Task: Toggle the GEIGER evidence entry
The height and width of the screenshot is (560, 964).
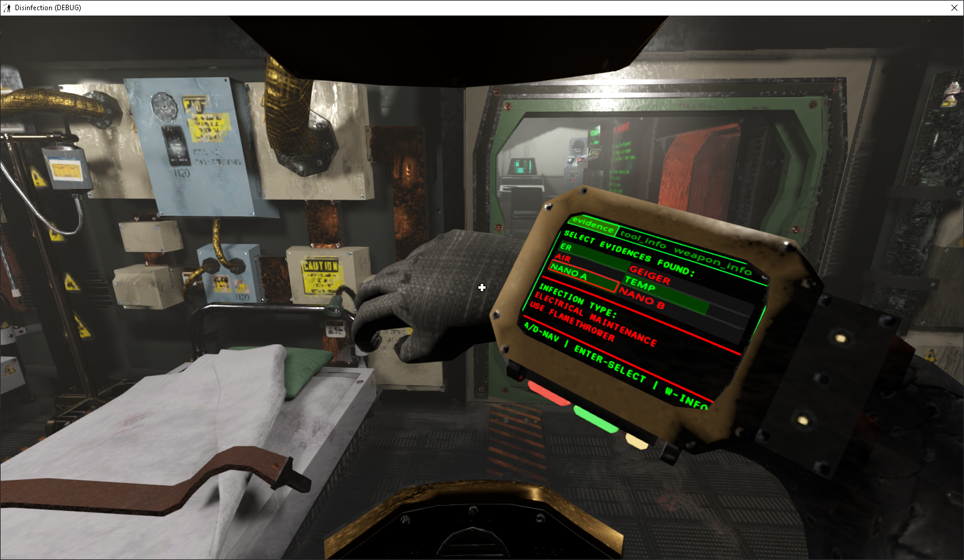Action: coord(650,275)
